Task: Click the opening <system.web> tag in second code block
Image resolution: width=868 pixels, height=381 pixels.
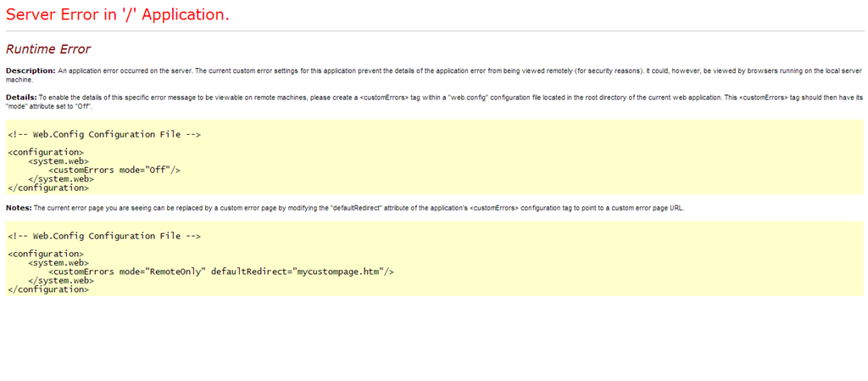Action: tap(58, 263)
